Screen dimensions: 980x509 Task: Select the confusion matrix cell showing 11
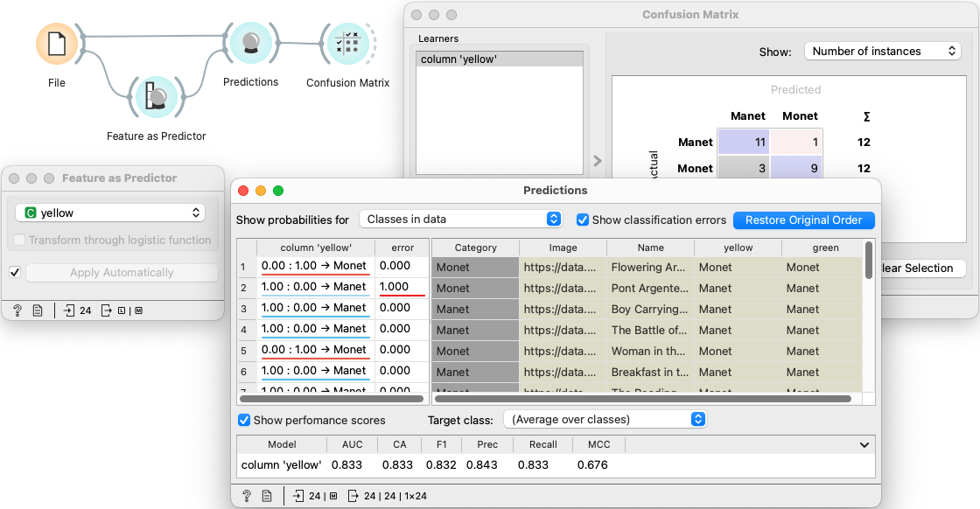pos(742,142)
